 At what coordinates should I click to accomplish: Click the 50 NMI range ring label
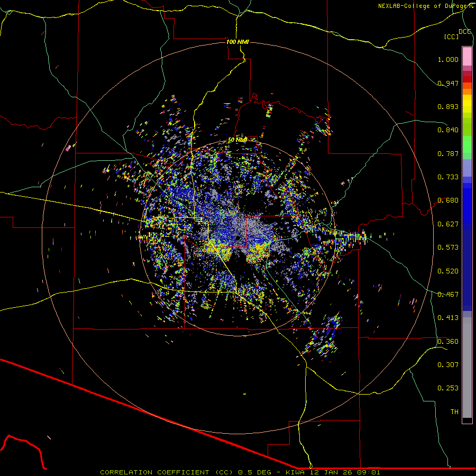tap(237, 140)
